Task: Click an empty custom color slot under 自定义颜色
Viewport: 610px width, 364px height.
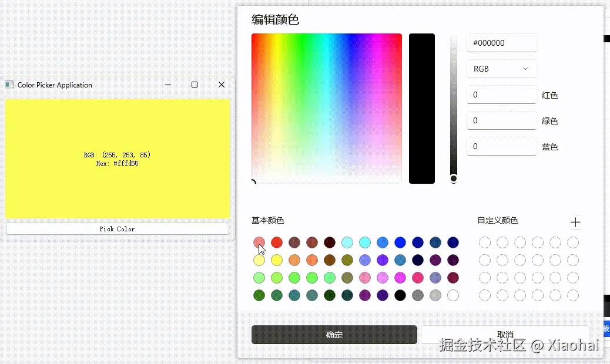Action: (x=484, y=242)
